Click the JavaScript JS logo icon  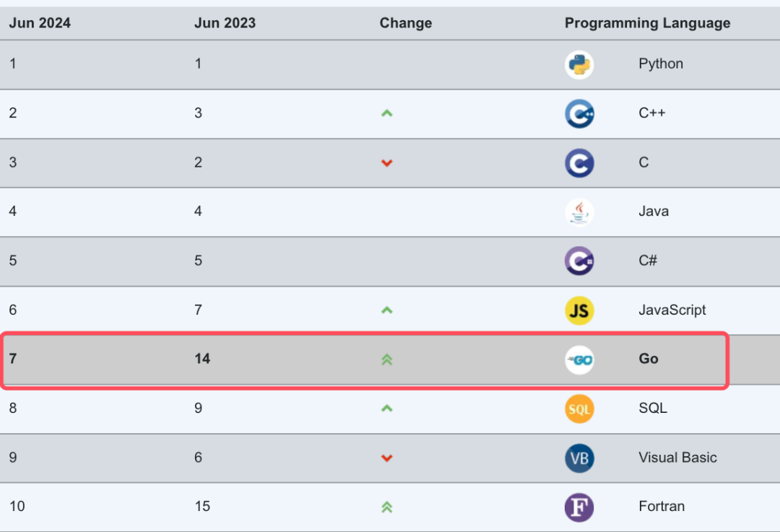pyautogui.click(x=579, y=310)
